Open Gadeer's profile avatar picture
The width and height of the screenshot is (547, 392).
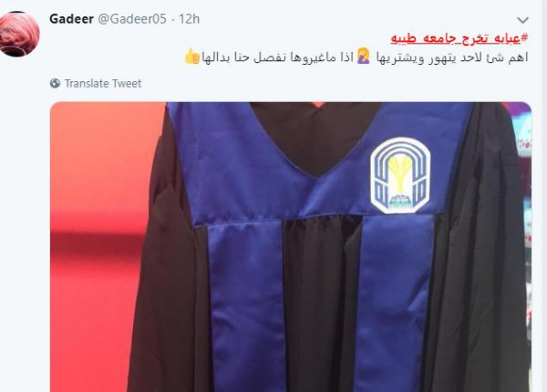(18, 34)
